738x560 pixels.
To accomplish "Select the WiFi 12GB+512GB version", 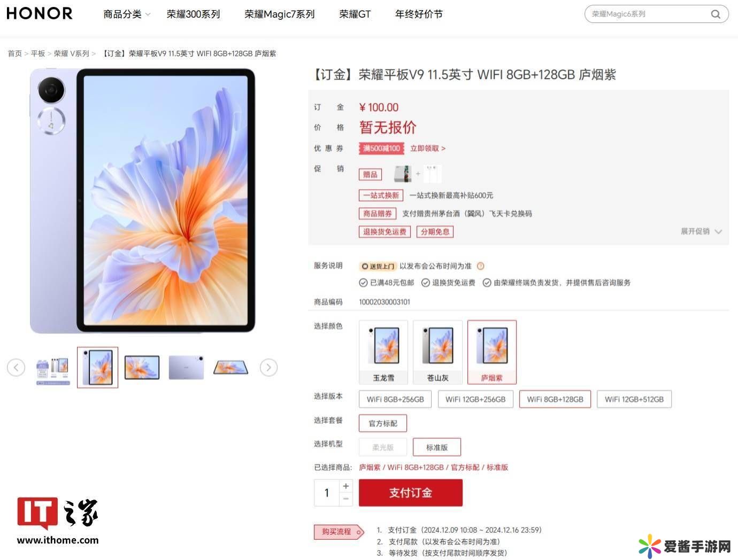I will coord(634,399).
